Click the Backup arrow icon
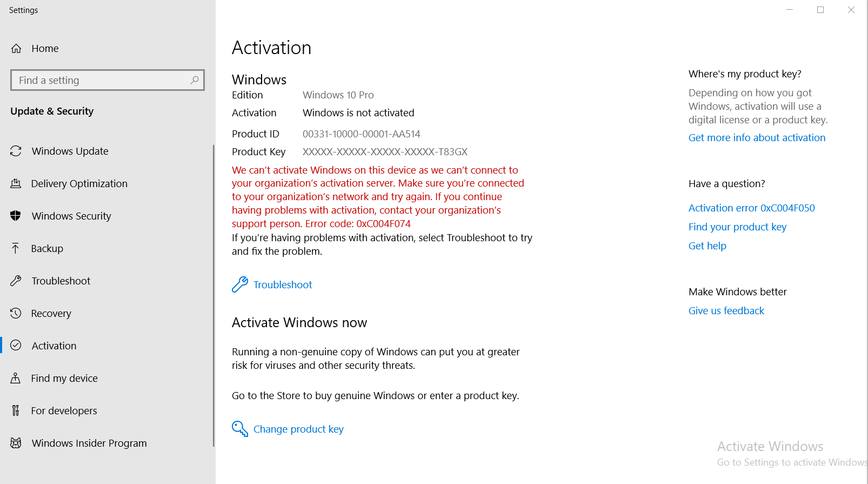 pyautogui.click(x=16, y=248)
